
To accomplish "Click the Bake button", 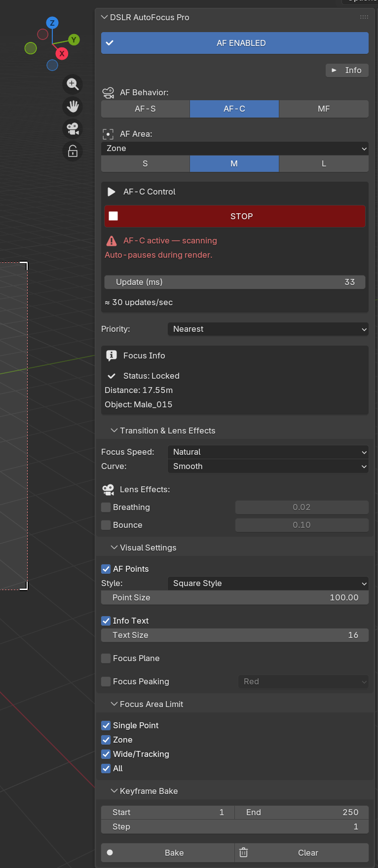I will [x=168, y=853].
